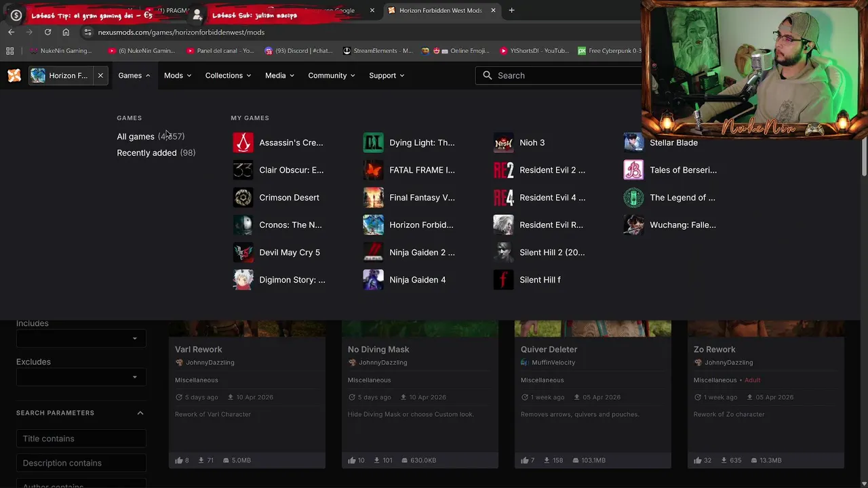Collapse the Search Parameters section
The width and height of the screenshot is (868, 488).
(x=140, y=413)
